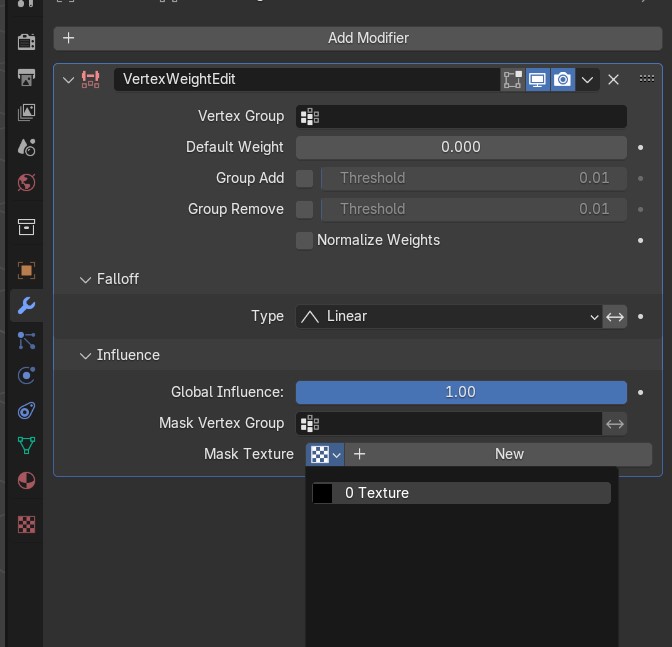The width and height of the screenshot is (672, 647).
Task: Open the Material properties tab
Action: pos(26,481)
